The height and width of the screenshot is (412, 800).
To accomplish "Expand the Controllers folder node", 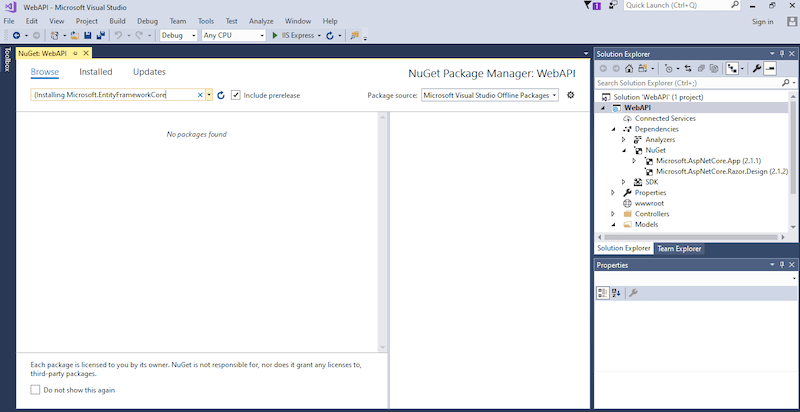I will click(x=614, y=214).
